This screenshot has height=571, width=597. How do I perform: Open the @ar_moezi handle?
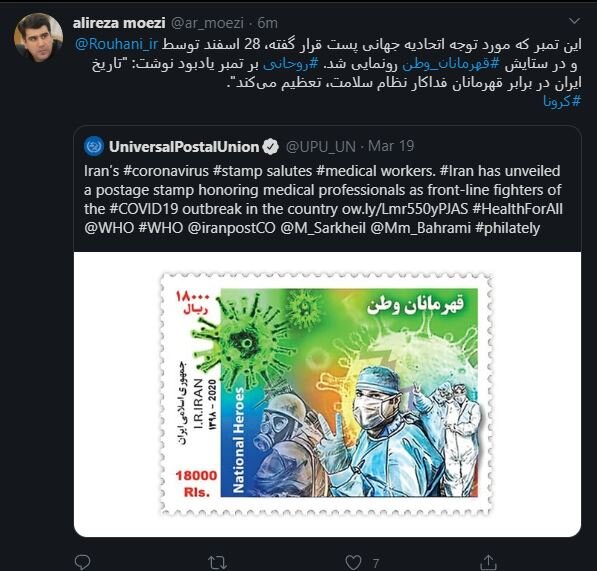pos(208,23)
